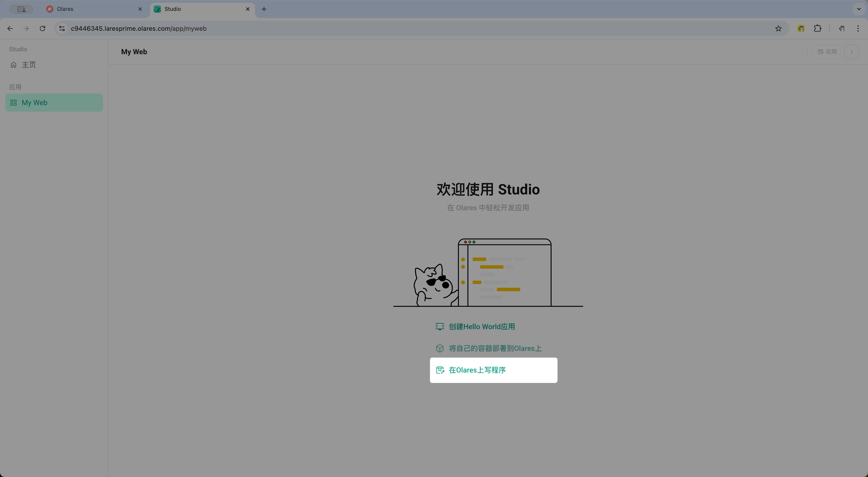Click the yellow dog extension icon in toolbar
This screenshot has height=477, width=868.
[x=801, y=28]
